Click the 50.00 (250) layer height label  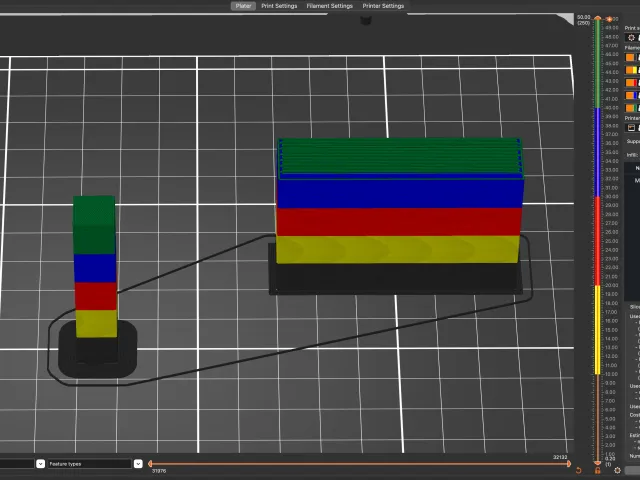tap(584, 20)
